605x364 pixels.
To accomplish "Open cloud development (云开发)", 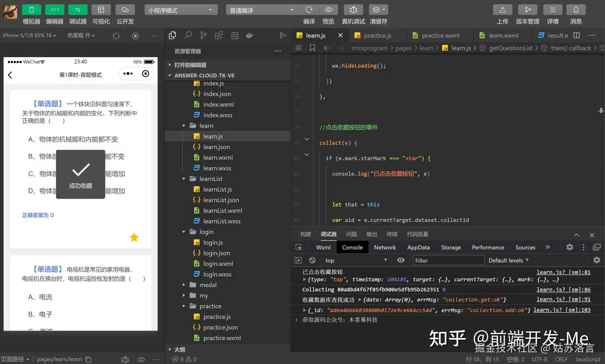I will [x=125, y=10].
